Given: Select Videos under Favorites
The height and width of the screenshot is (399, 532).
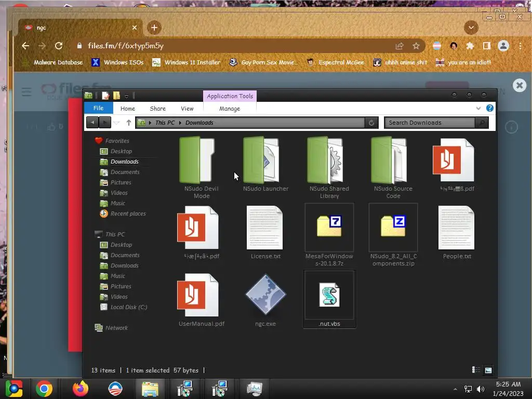Looking at the screenshot, I should (x=119, y=193).
